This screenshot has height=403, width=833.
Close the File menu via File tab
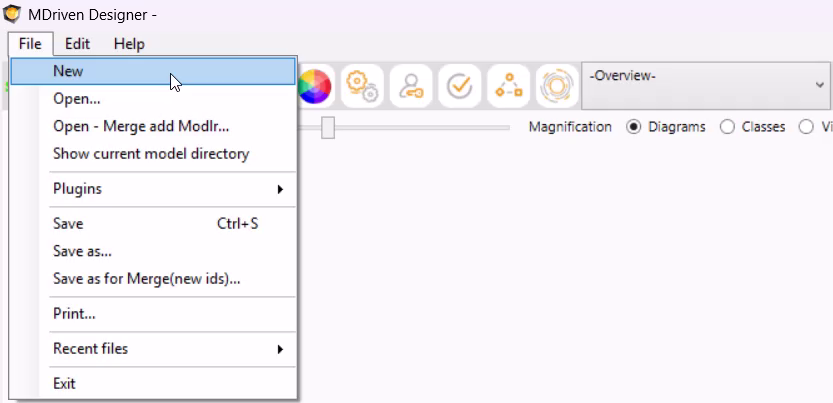click(x=30, y=44)
